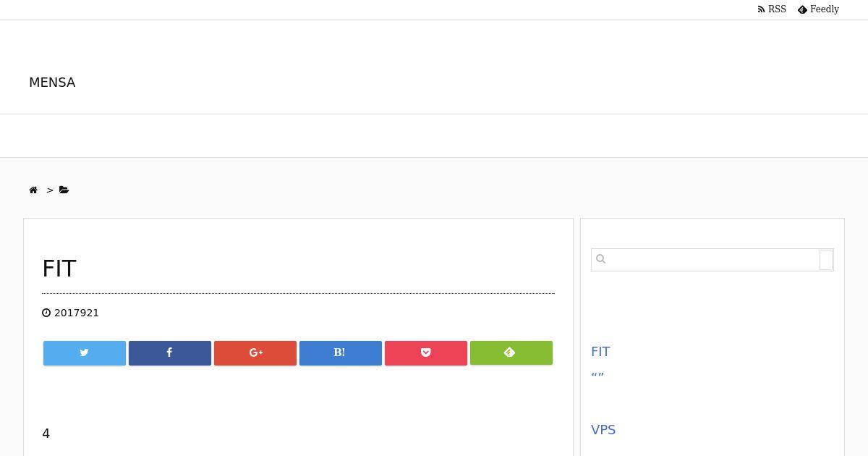Click the FIT article heading
The height and width of the screenshot is (456, 868).
point(59,269)
